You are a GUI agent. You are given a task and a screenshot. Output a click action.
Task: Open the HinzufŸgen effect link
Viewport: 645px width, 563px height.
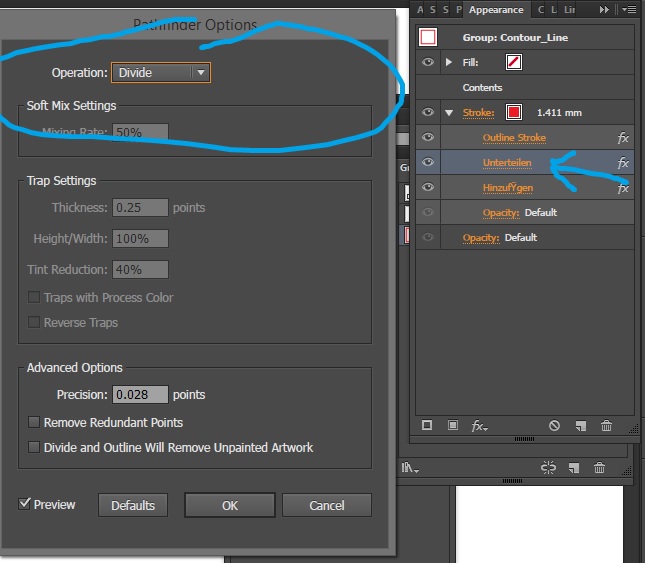point(508,188)
